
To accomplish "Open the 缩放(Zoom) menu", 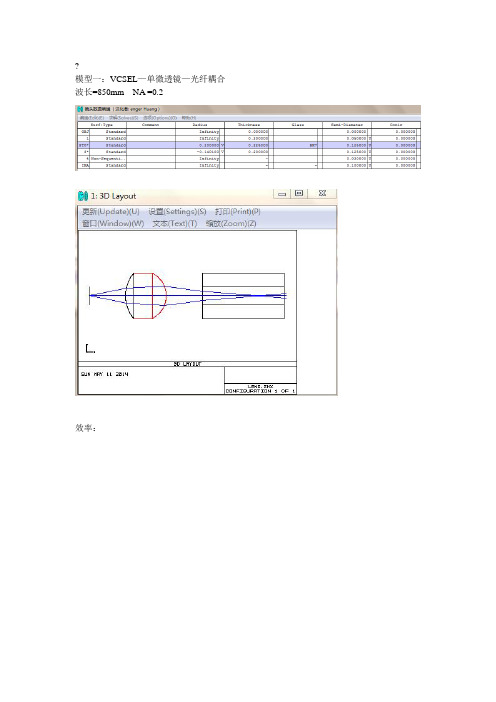I will point(231,223).
